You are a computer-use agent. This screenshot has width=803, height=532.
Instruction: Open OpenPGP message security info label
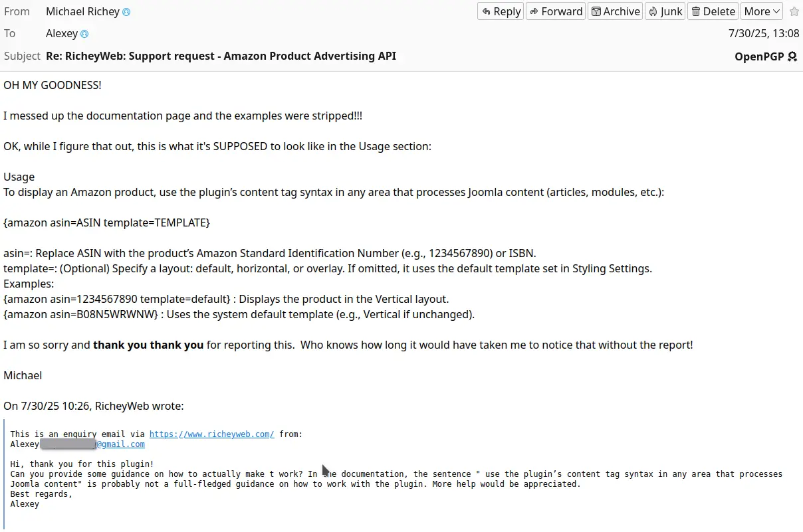click(x=759, y=56)
